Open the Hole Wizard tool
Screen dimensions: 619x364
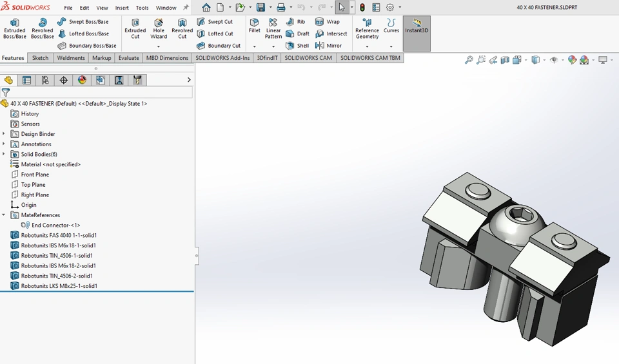(x=159, y=28)
